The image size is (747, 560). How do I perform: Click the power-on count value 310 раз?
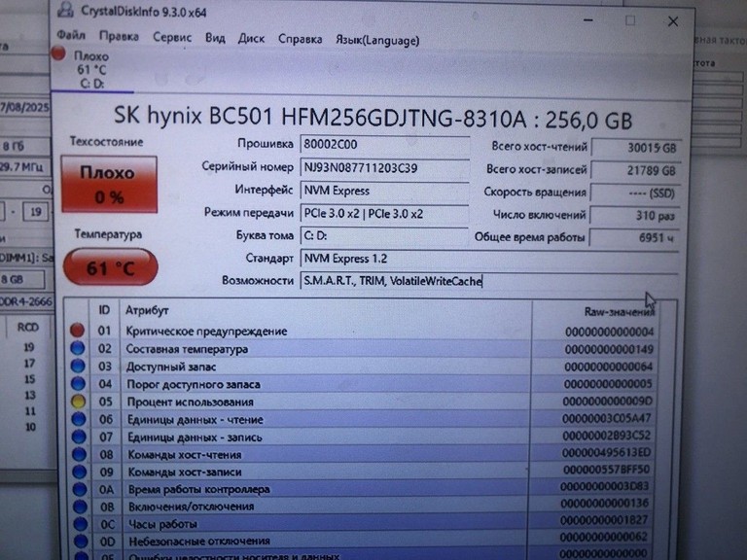click(634, 216)
